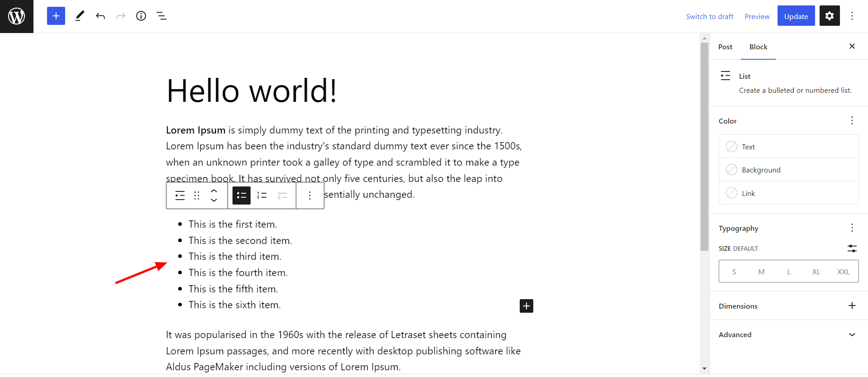Switch to the Post tab

(x=726, y=47)
